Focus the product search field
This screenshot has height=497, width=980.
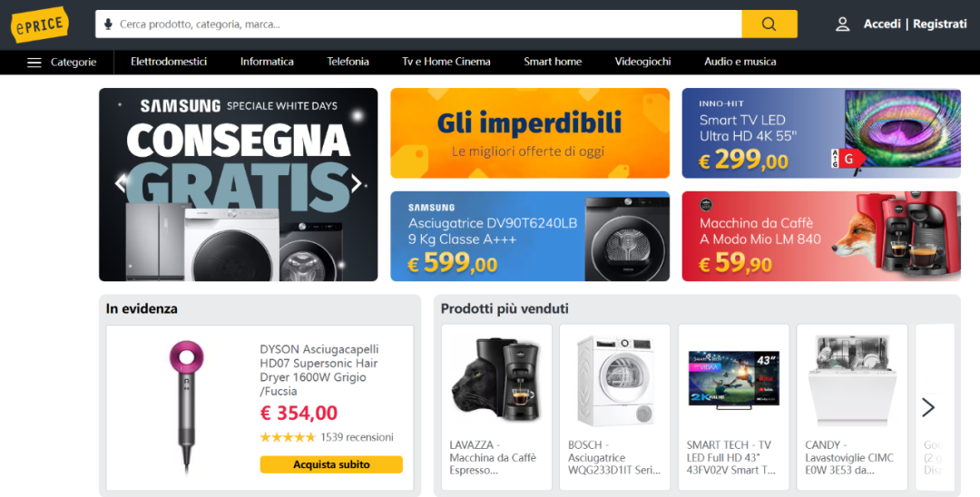pyautogui.click(x=428, y=24)
